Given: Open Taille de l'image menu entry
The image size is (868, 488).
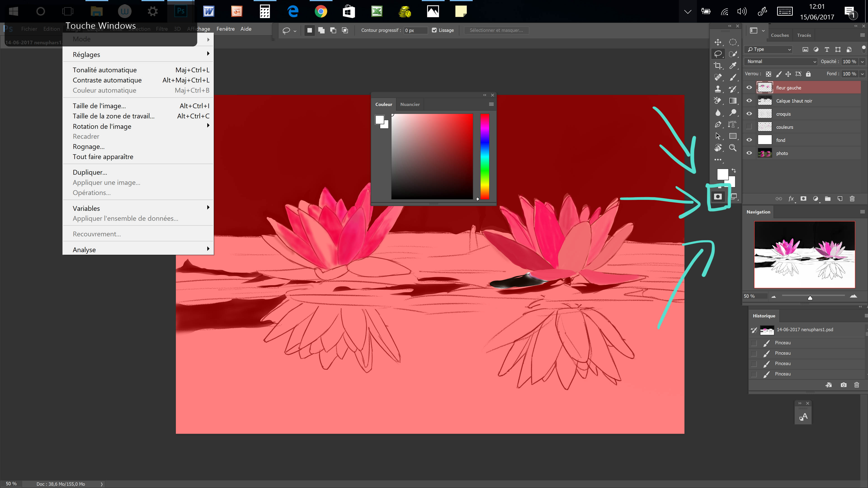Looking at the screenshot, I should (99, 106).
